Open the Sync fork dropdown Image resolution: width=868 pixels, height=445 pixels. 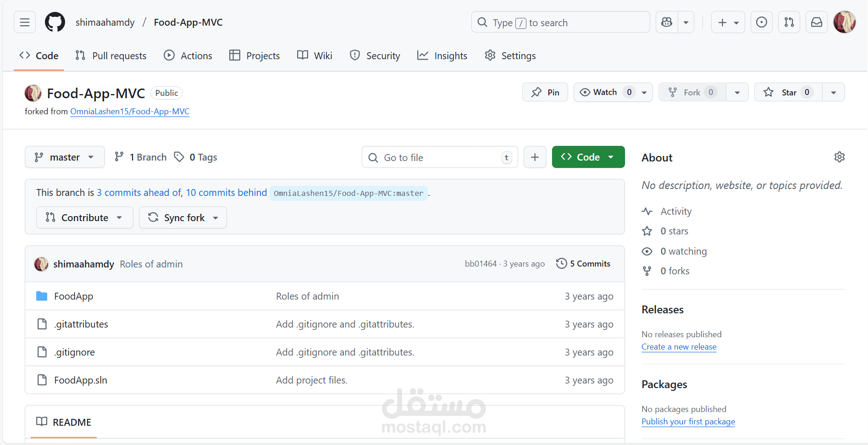coord(183,217)
